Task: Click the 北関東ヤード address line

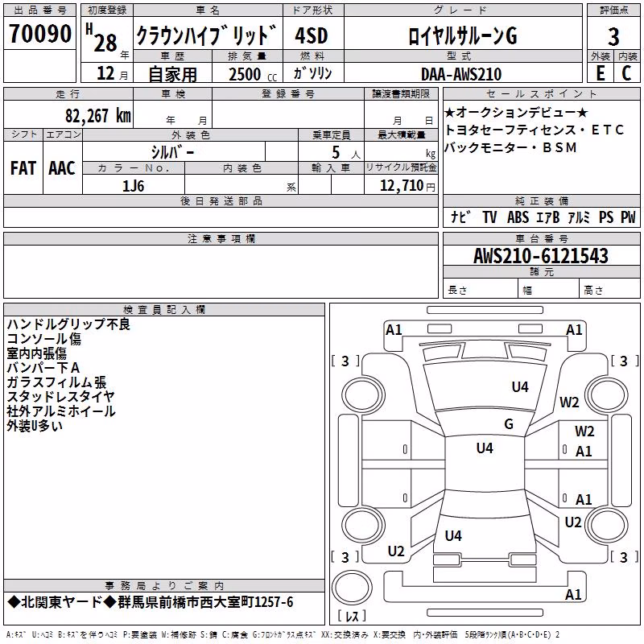Action: coord(151,602)
